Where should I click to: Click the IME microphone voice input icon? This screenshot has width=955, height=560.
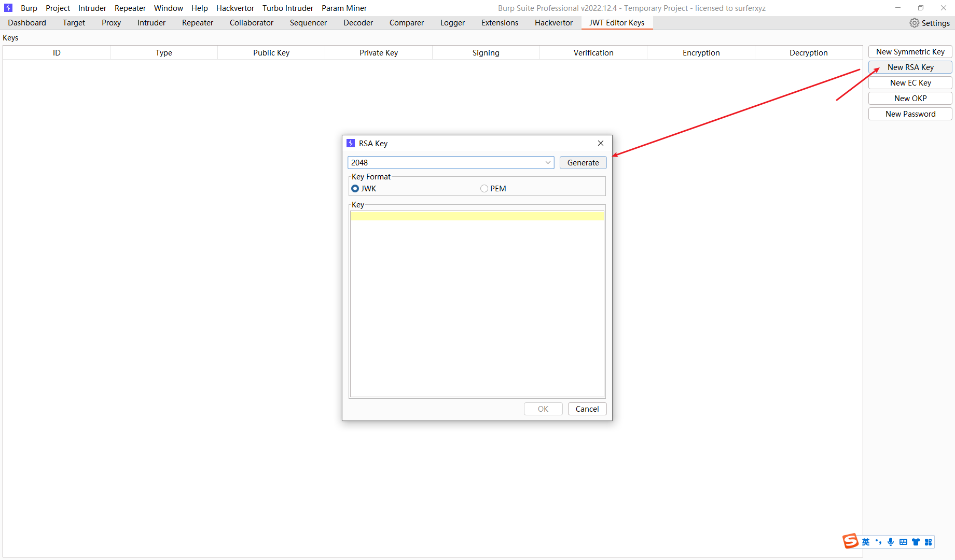[891, 542]
